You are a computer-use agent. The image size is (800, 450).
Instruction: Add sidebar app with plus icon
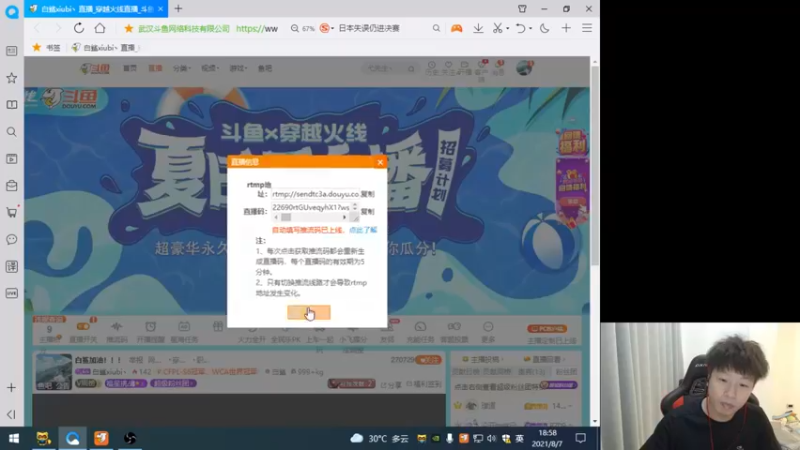[x=11, y=388]
